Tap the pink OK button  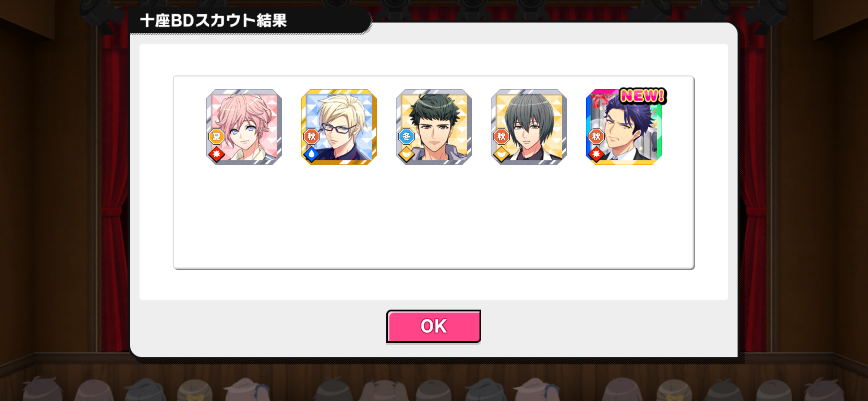(x=433, y=326)
